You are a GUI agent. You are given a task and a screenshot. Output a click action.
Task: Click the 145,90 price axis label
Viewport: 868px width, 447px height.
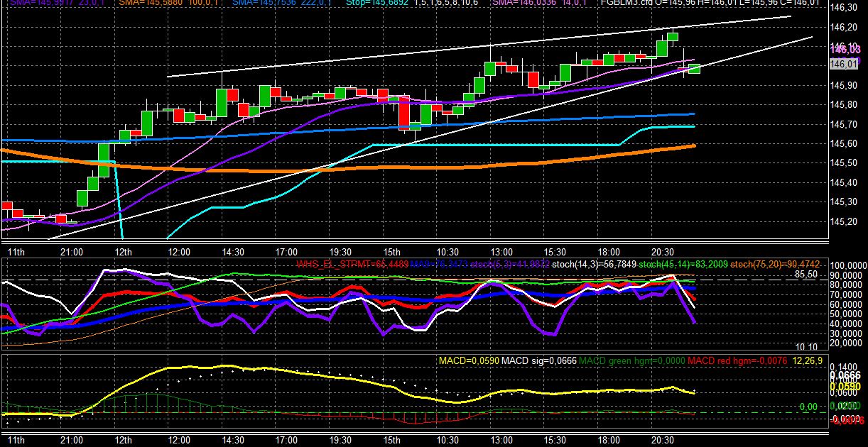click(x=842, y=85)
